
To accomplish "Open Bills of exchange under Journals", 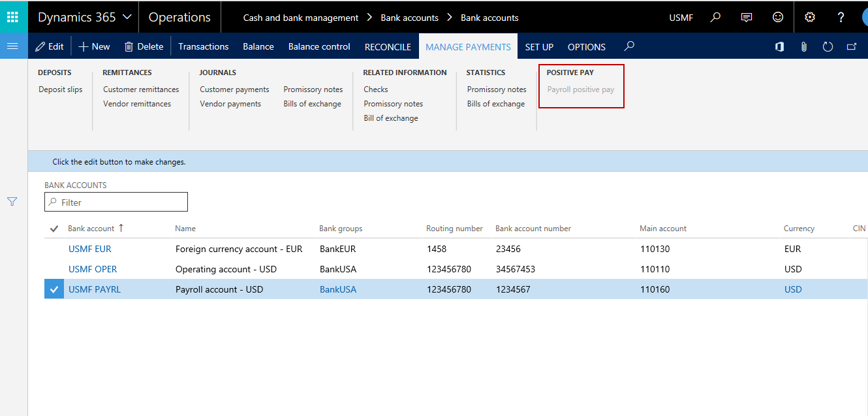I will point(313,104).
